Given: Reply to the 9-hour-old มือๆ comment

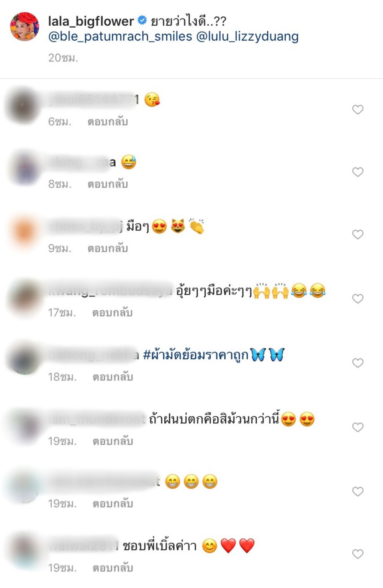Looking at the screenshot, I should 108,248.
